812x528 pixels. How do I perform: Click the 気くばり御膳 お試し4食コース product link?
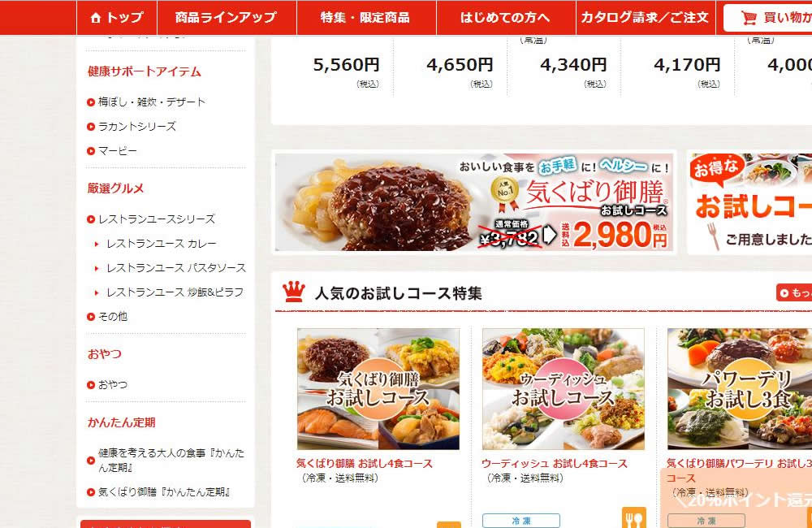point(365,463)
